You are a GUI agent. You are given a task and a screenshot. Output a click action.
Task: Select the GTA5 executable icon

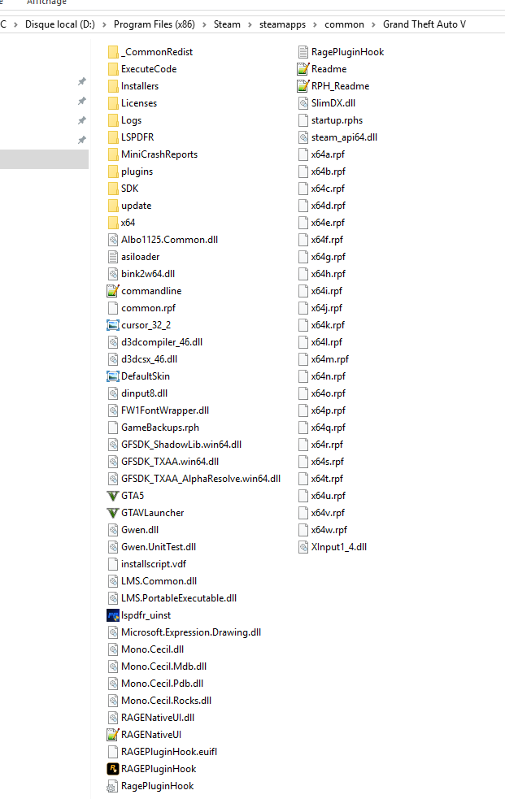point(112,496)
